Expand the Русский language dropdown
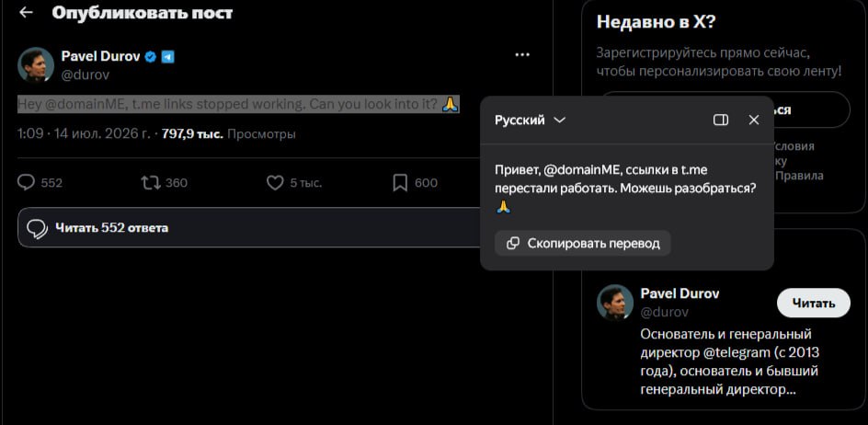The height and width of the screenshot is (425, 868). point(530,121)
